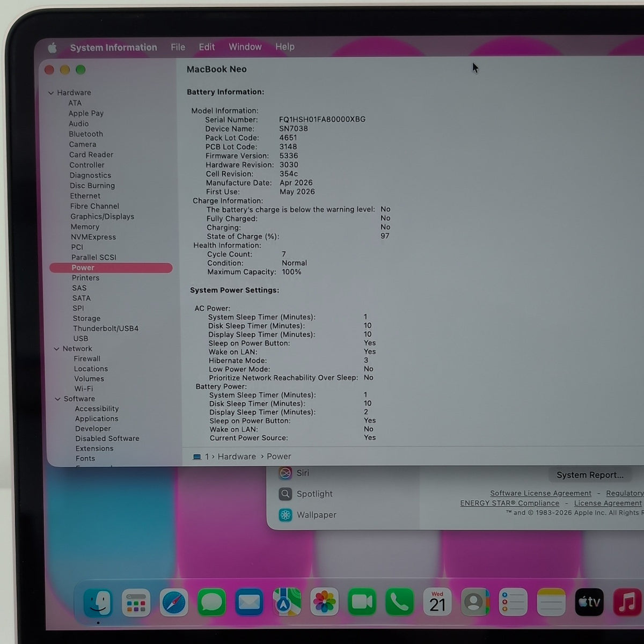This screenshot has width=644, height=644.
Task: Collapse the Hardware section in the sidebar
Action: (51, 93)
